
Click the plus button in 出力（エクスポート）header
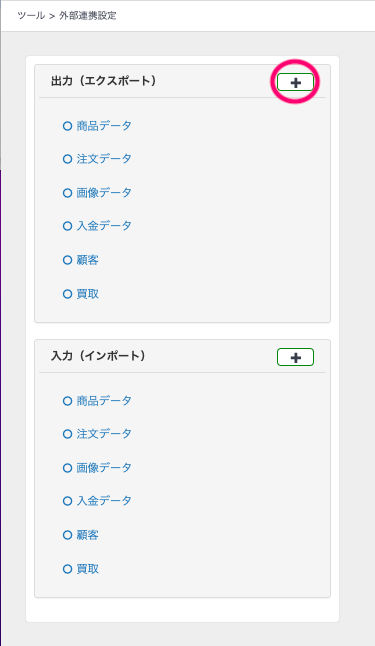coord(295,82)
